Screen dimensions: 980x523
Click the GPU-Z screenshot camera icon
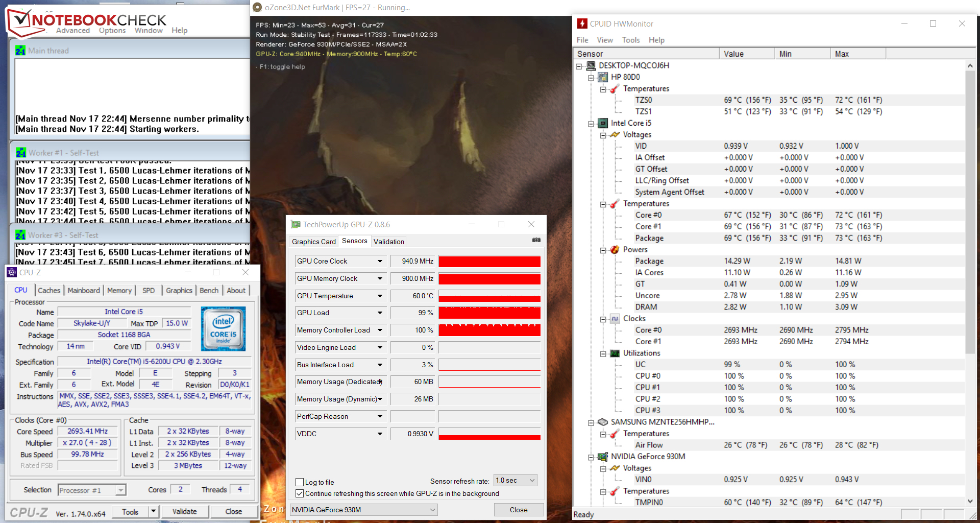point(536,240)
